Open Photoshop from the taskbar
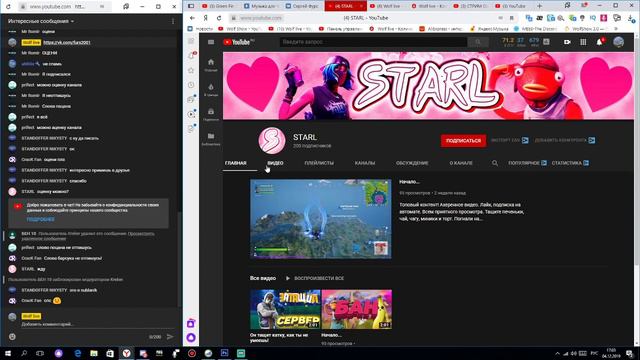Screen dimensions: 640x360 pyautogui.click(x=224, y=353)
